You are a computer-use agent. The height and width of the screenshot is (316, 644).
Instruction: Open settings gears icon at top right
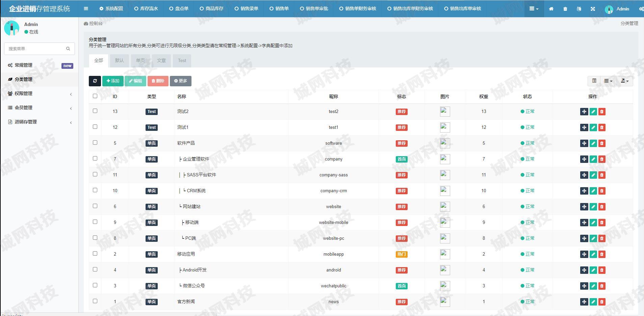pos(641,9)
